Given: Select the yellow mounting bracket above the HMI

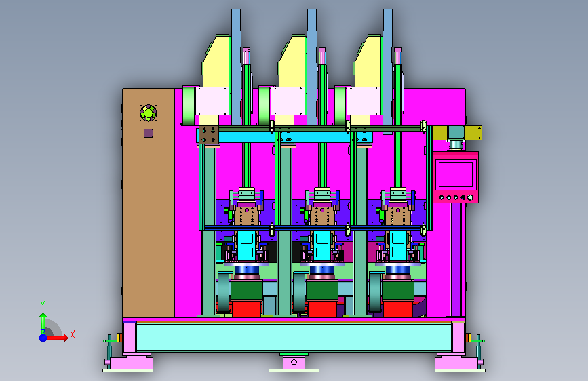Looking at the screenshot, I should pos(456,133).
